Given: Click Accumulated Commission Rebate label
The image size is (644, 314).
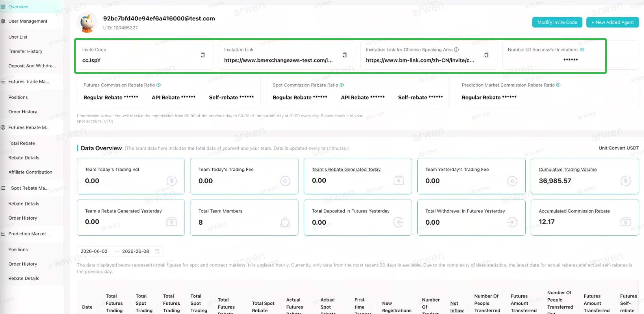Looking at the screenshot, I should click(574, 211).
